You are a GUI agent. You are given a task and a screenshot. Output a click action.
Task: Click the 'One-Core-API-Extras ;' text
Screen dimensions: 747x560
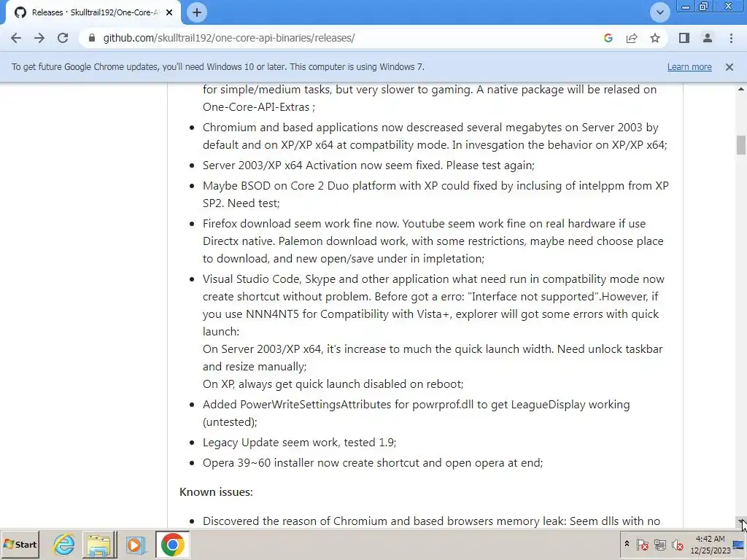click(x=259, y=107)
